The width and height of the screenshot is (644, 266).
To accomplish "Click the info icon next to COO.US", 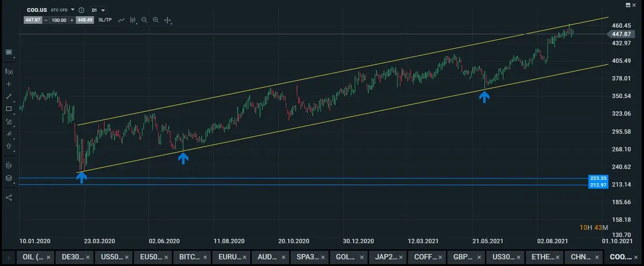I will pos(81,10).
